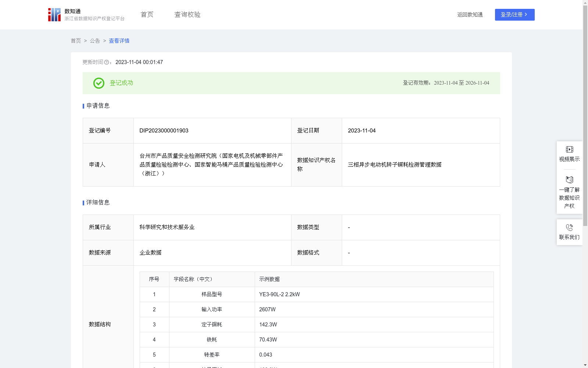This screenshot has height=368, width=588.
Task: Click the 样品型号 field row
Action: pyautogui.click(x=317, y=294)
